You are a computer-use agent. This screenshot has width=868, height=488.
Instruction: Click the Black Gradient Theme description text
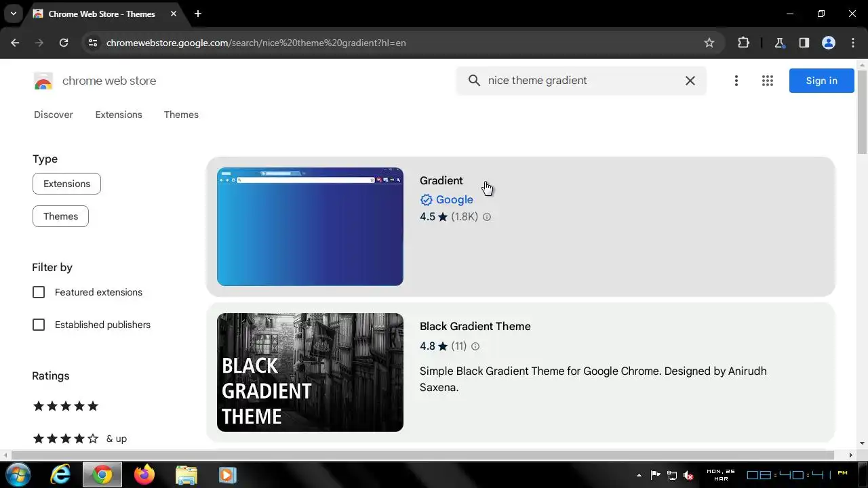point(593,380)
